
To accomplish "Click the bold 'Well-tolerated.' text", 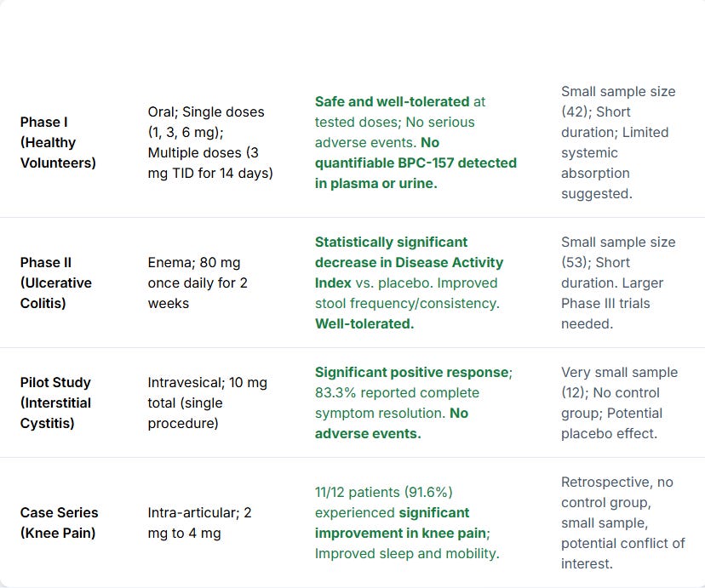I will point(364,323).
